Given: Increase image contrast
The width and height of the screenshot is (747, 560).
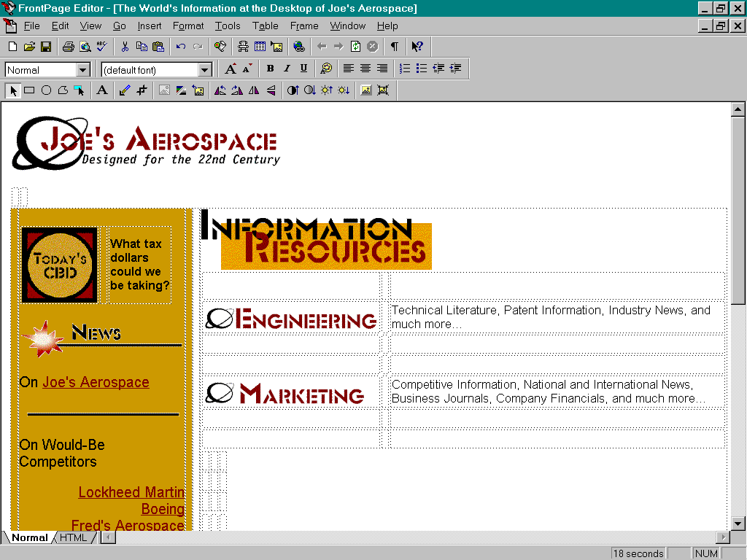Looking at the screenshot, I should click(293, 90).
